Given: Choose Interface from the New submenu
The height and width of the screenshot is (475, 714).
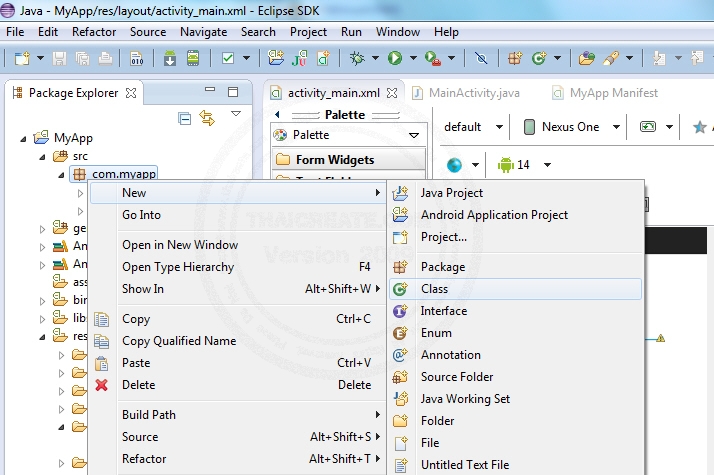Looking at the screenshot, I should coord(515,311).
